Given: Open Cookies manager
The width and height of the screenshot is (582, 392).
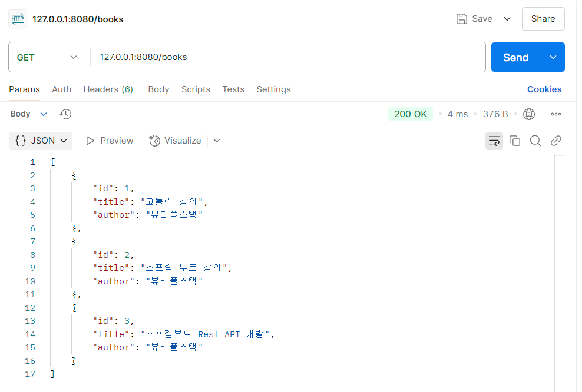Looking at the screenshot, I should click(544, 89).
